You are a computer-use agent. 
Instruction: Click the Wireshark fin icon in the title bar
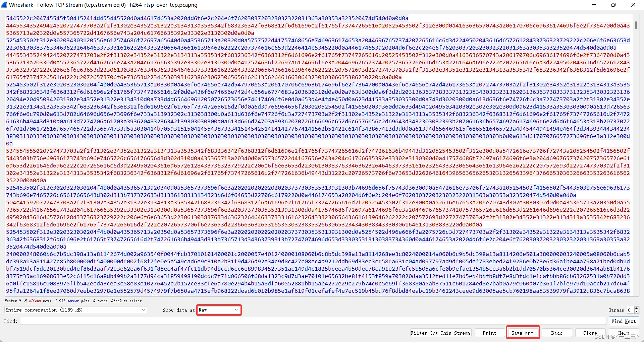(x=4, y=5)
